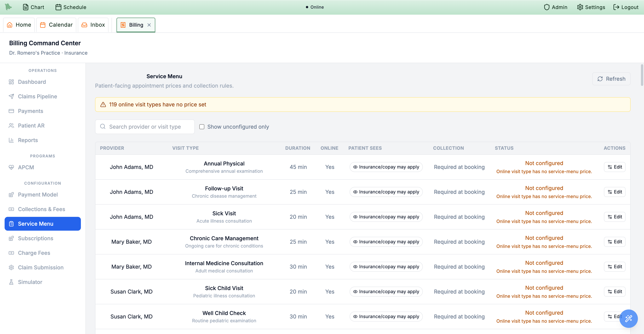Open Claim Submission configuration
Screen dimensions: 644x334
click(43, 267)
